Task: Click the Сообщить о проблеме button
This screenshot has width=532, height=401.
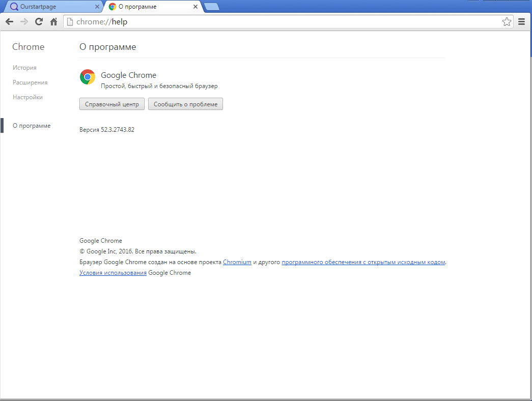Action: tap(185, 104)
